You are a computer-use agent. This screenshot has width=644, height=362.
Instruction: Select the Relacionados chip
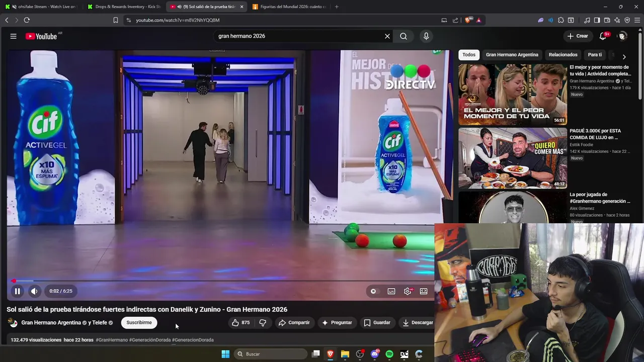pos(563,55)
